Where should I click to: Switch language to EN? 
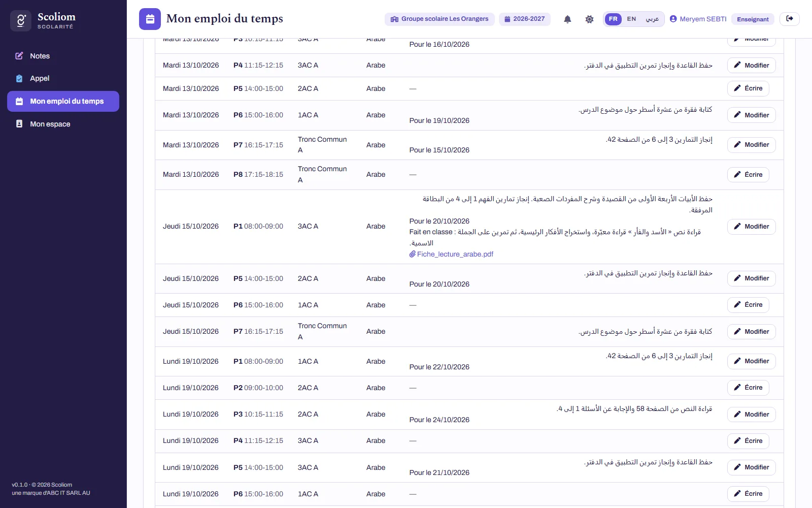click(631, 19)
